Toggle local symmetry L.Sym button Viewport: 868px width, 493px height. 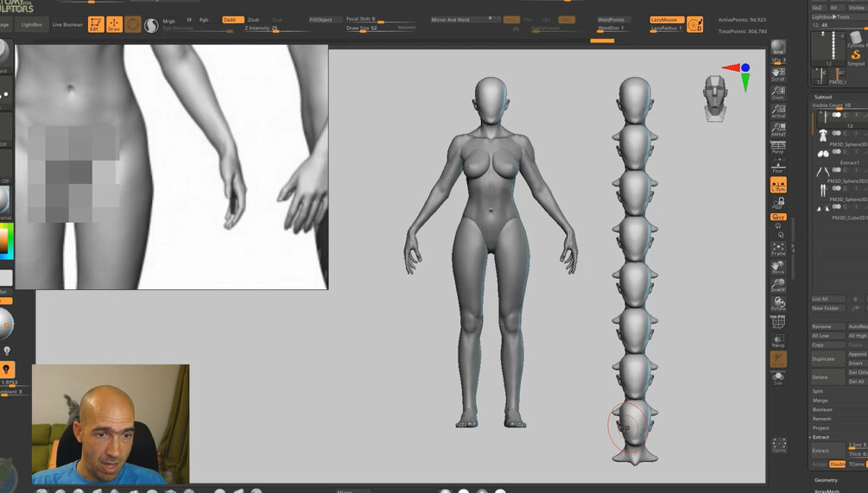click(778, 185)
